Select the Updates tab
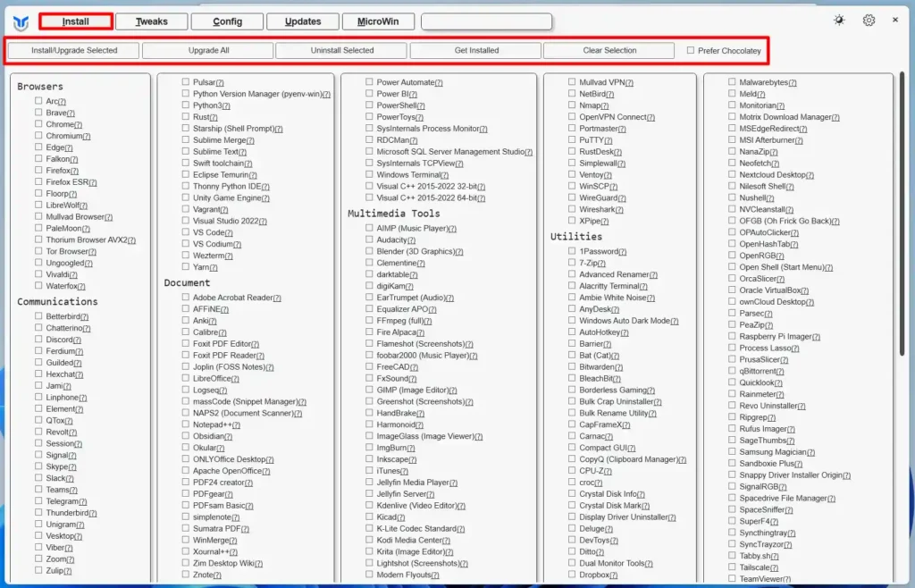This screenshot has width=915, height=588. (x=303, y=21)
